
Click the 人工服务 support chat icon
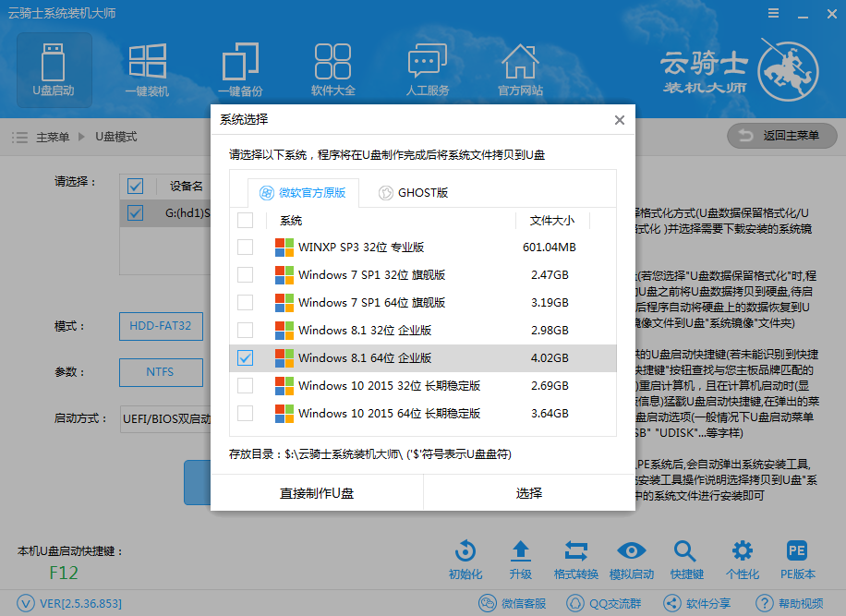pyautogui.click(x=428, y=62)
